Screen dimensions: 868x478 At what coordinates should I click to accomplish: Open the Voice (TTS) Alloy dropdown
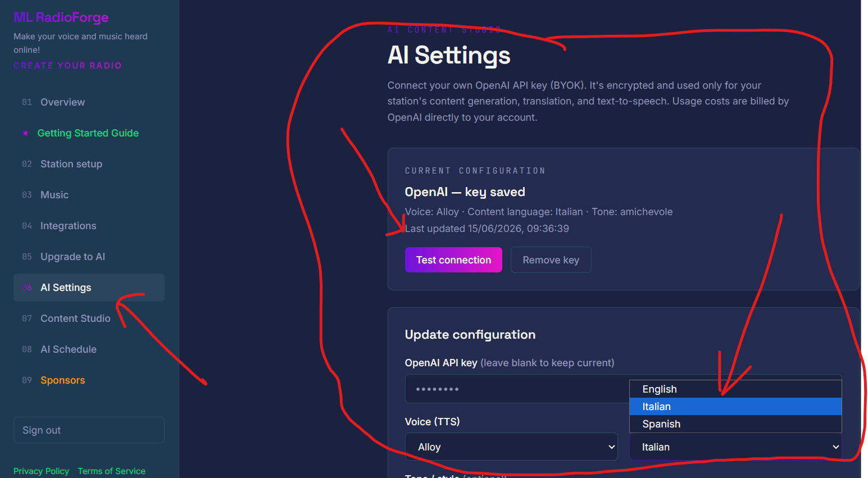pyautogui.click(x=511, y=447)
